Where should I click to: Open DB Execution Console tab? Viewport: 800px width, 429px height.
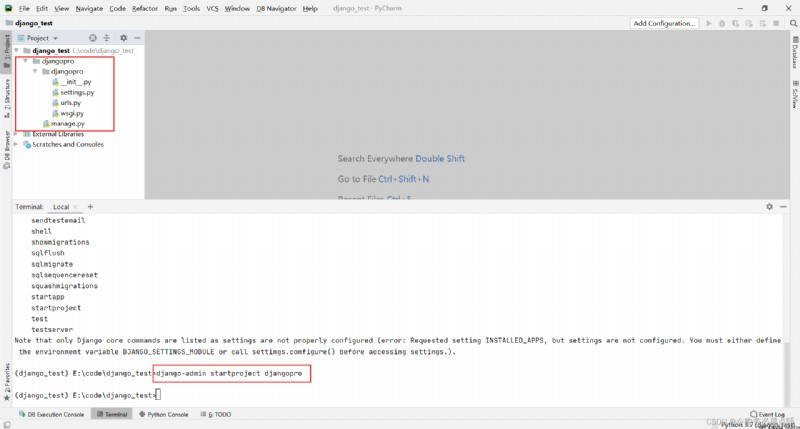(51, 414)
